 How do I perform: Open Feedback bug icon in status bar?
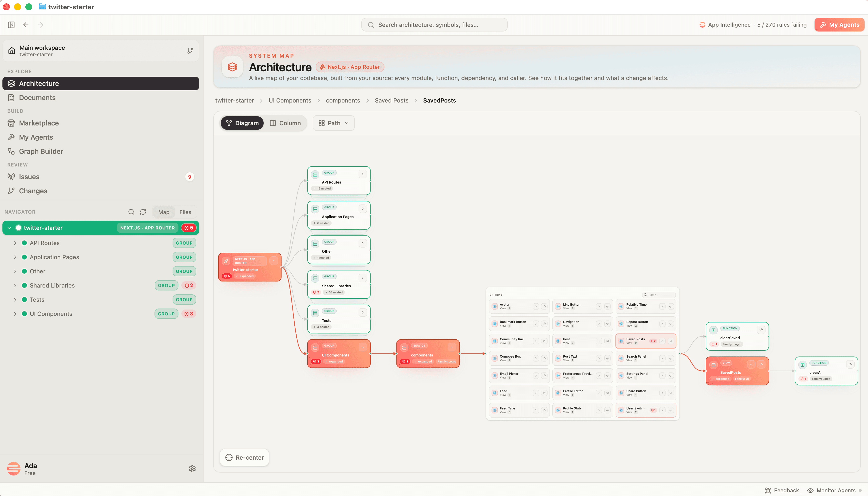pyautogui.click(x=768, y=491)
